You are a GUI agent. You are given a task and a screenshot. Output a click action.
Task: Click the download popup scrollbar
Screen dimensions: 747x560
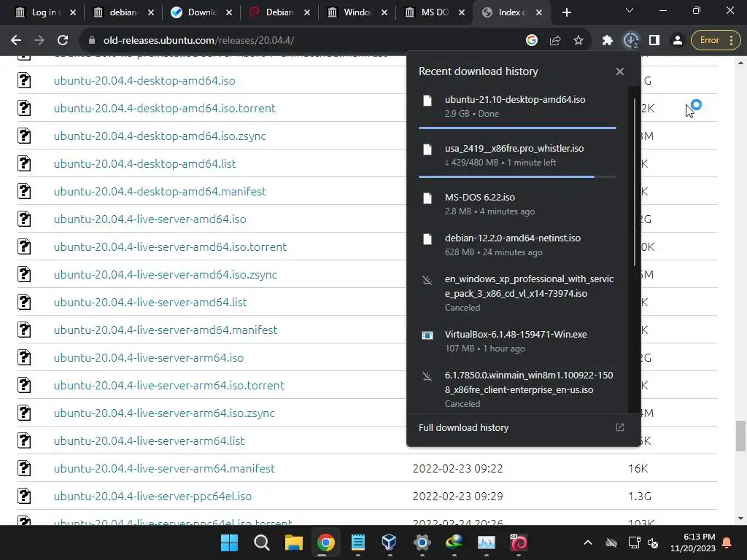tap(635, 182)
